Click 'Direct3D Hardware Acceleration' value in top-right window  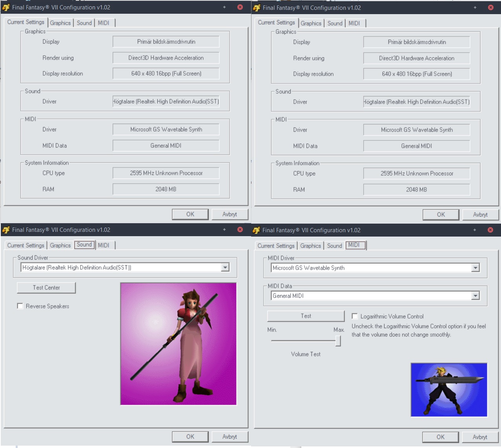coord(417,58)
